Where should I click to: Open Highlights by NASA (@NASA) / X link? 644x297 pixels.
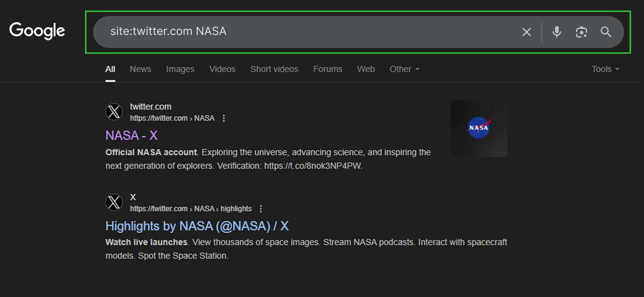(x=197, y=226)
